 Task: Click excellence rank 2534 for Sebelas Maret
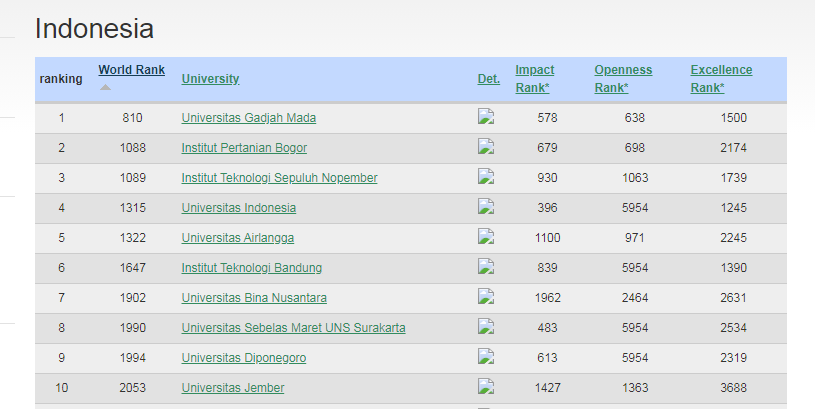click(x=733, y=328)
